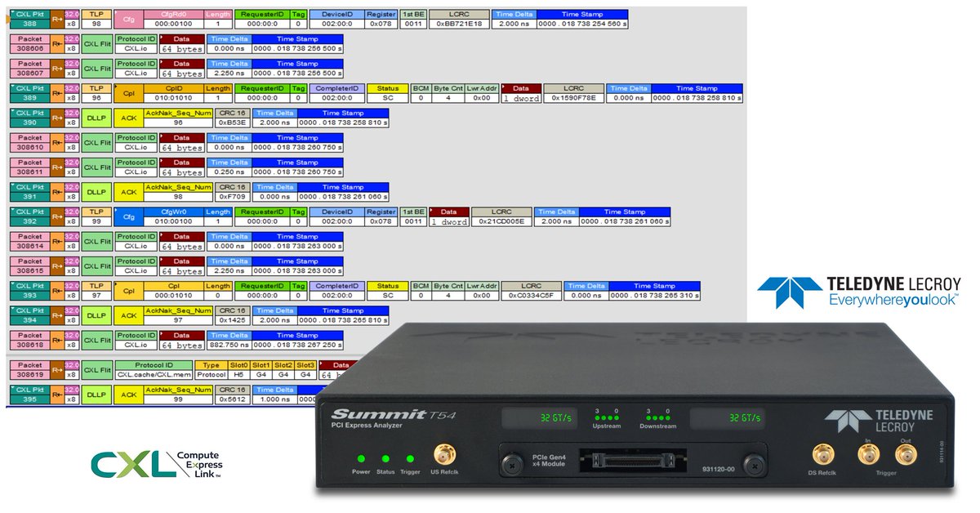Select the Packet 308607 cell
The width and height of the screenshot is (980, 513).
[x=29, y=69]
